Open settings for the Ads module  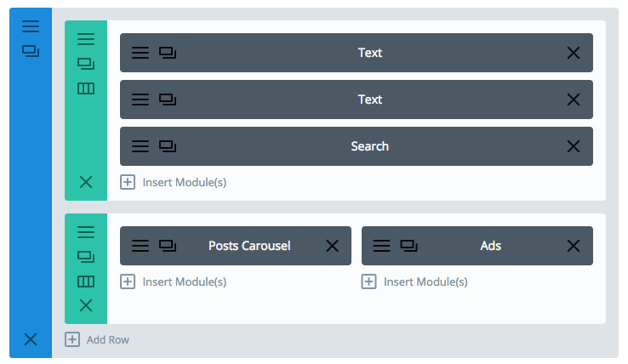point(382,246)
